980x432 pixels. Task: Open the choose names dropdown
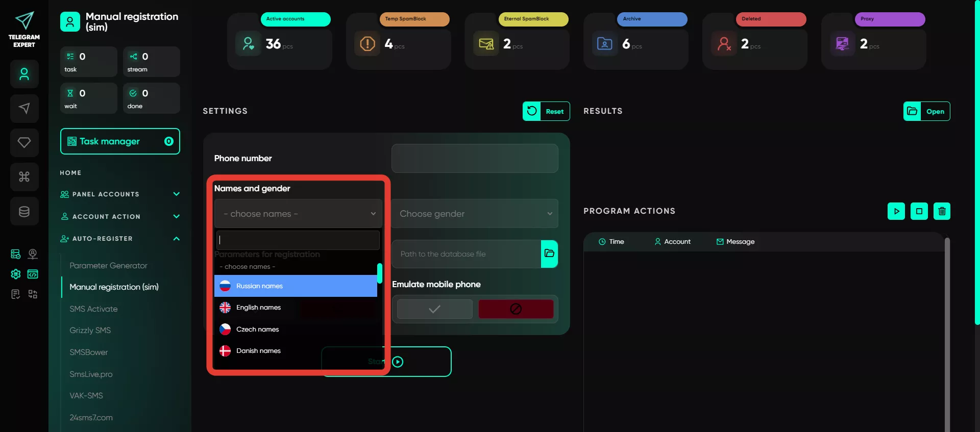coord(299,214)
